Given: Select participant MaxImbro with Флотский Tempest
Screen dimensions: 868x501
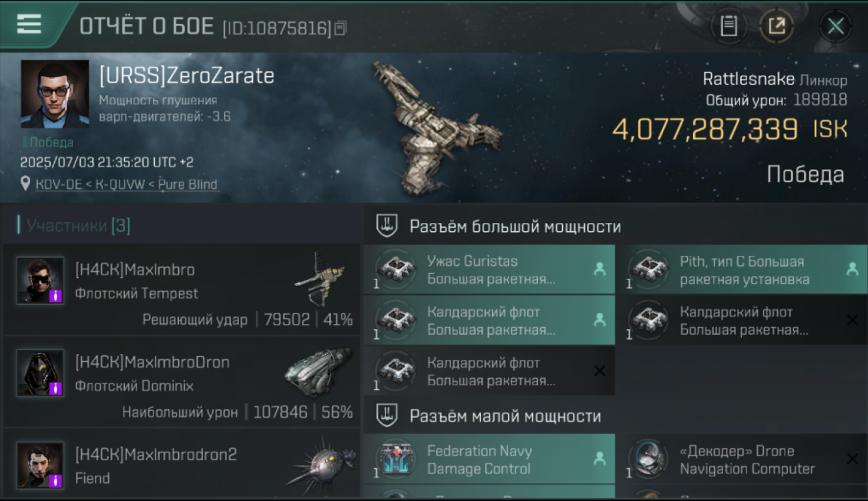Looking at the screenshot, I should [182, 289].
